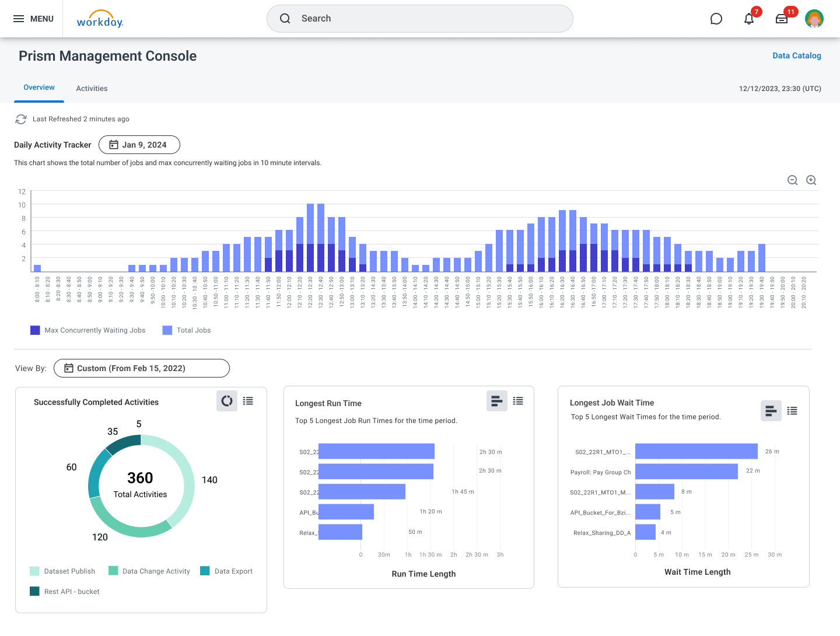Click the 35 donut segment label
840x636 pixels.
(x=113, y=432)
